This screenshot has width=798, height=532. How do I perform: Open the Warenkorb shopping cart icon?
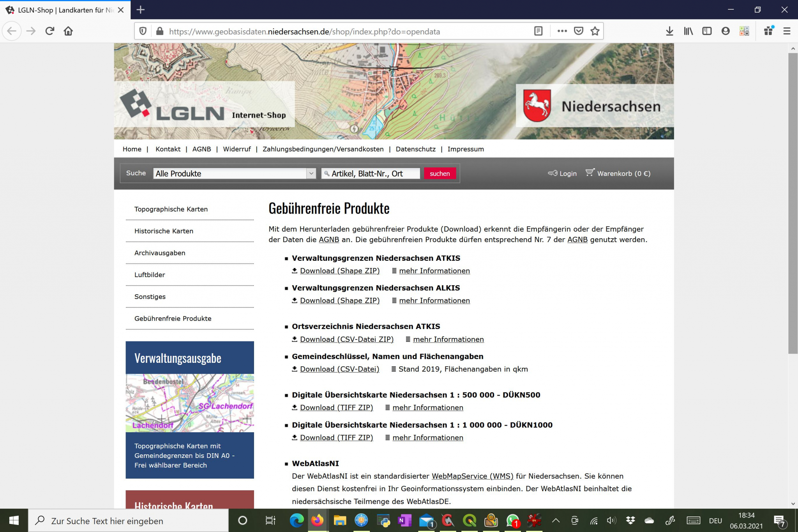coord(590,173)
